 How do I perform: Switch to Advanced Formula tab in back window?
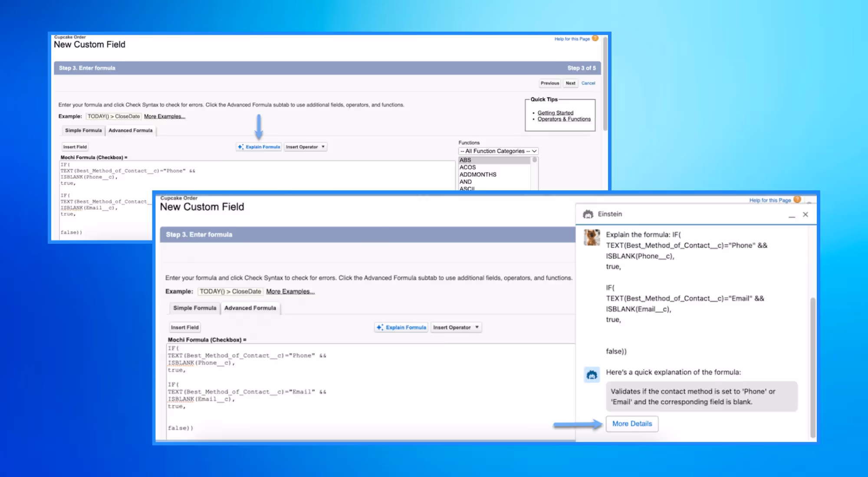pos(130,131)
